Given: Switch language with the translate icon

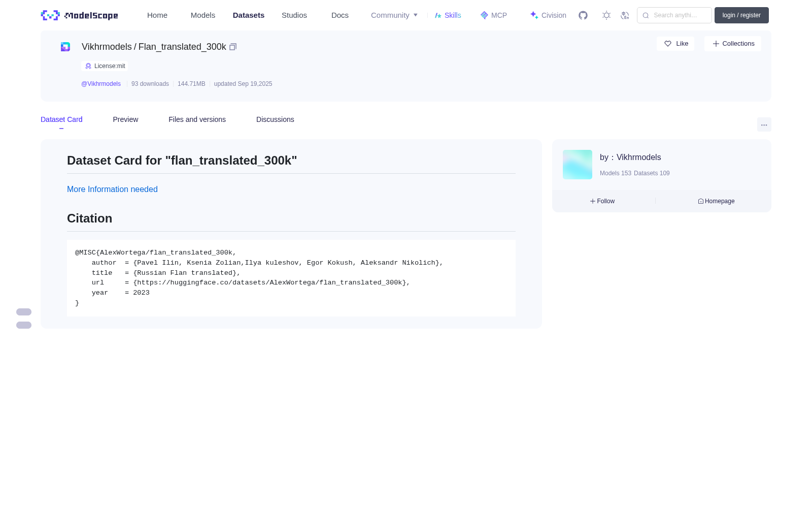Looking at the screenshot, I should (625, 15).
